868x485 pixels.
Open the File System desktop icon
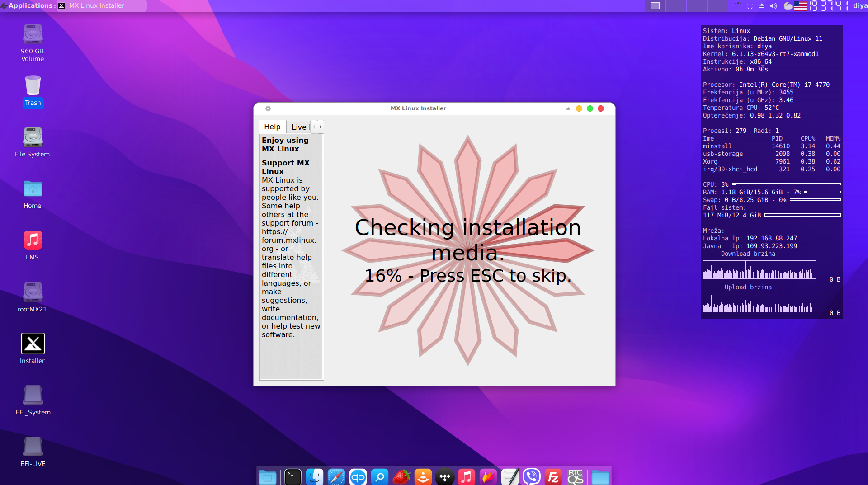(33, 142)
